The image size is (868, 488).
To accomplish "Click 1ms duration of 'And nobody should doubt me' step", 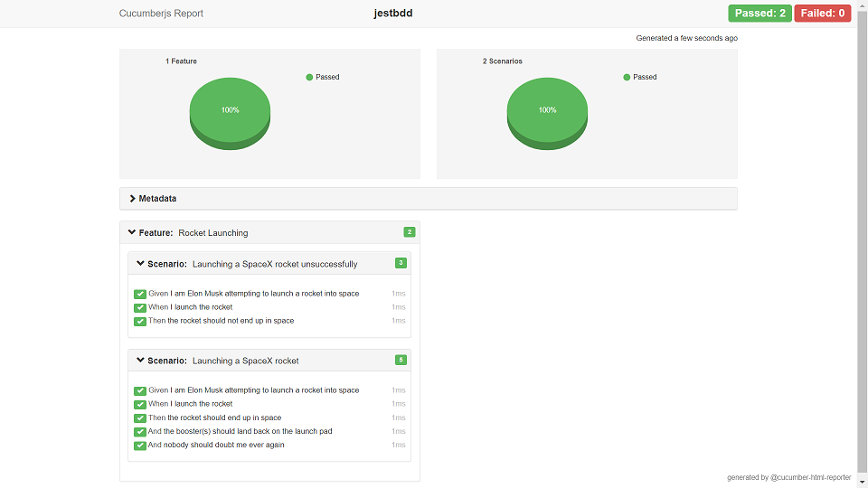I will (399, 445).
